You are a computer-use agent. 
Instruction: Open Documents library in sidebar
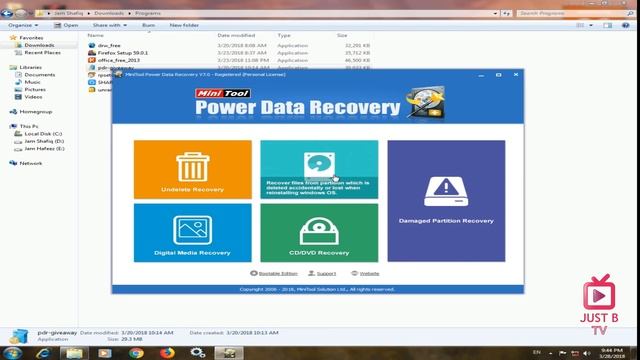(39, 75)
